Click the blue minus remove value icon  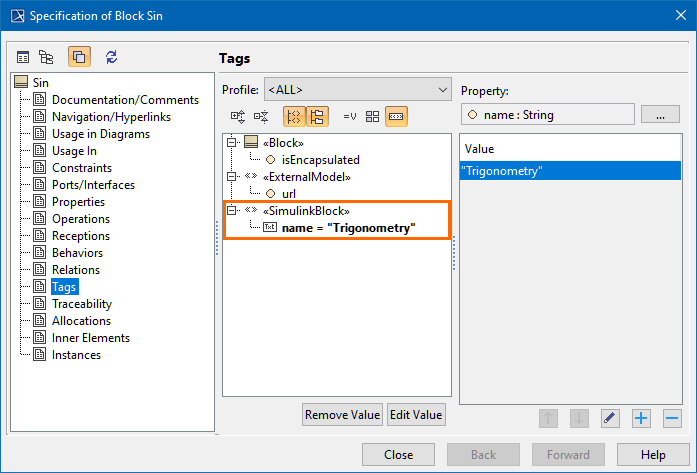(x=672, y=418)
